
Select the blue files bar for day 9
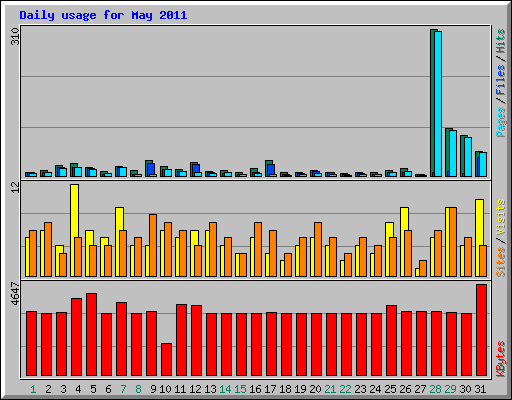click(151, 169)
